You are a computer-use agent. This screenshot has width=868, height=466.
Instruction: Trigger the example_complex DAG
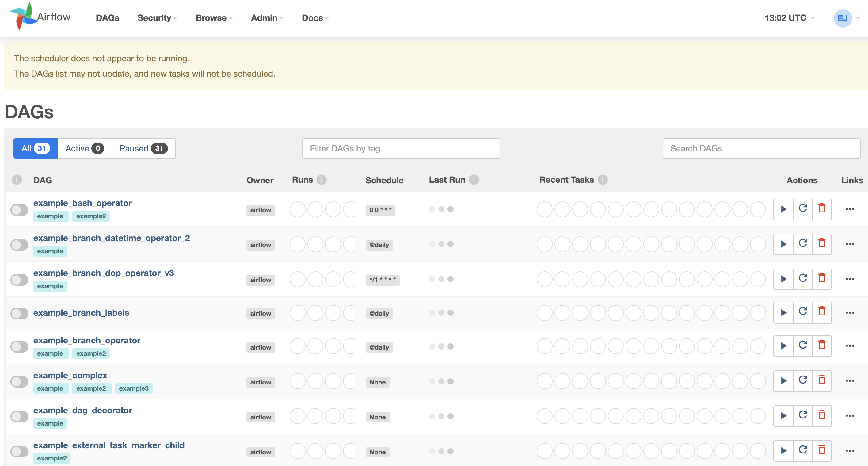tap(783, 381)
